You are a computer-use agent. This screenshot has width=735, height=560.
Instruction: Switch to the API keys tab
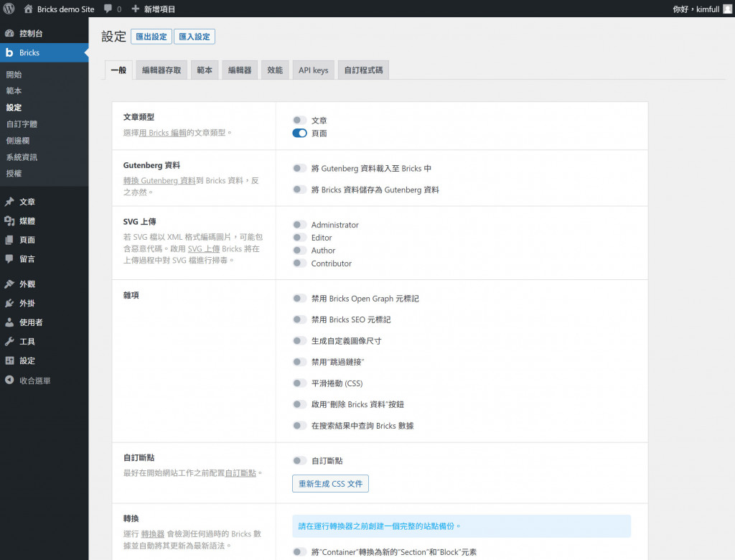pyautogui.click(x=313, y=70)
